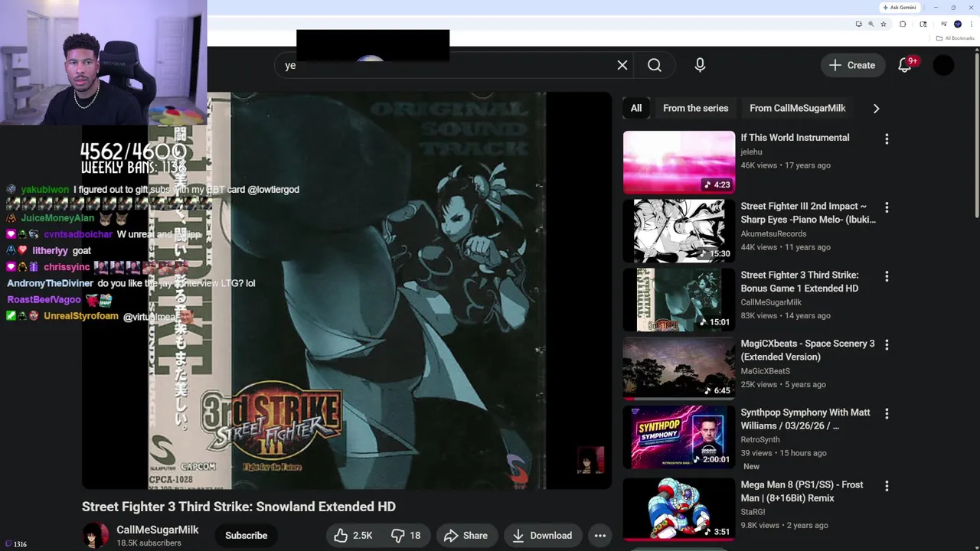Open the All Bookmarks folder
This screenshot has height=551, width=980.
[955, 38]
